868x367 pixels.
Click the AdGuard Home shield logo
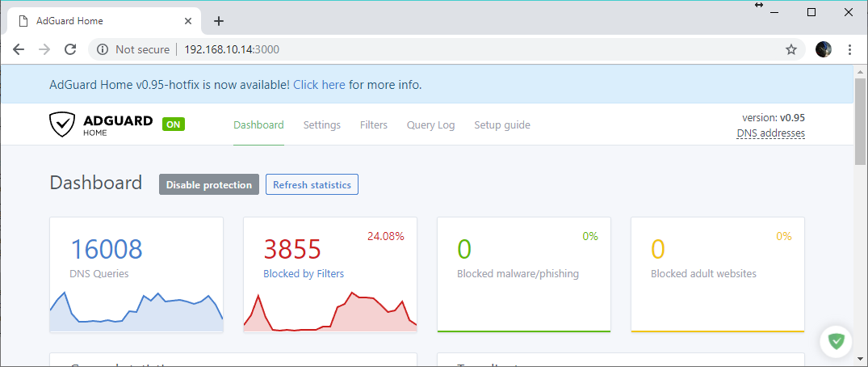[61, 124]
